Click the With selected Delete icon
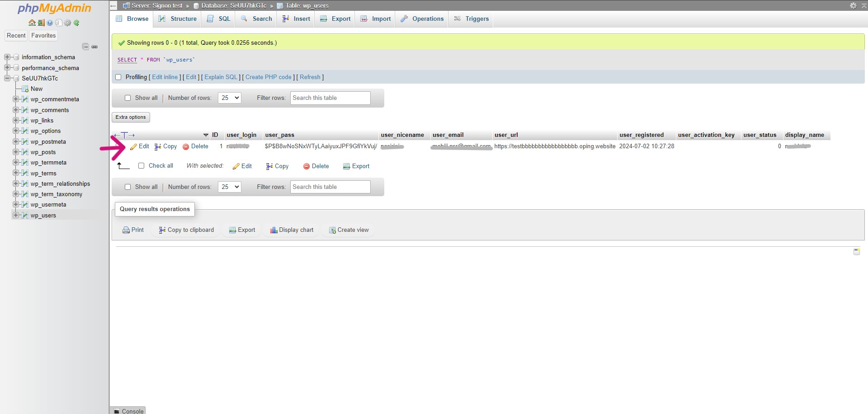 click(x=307, y=166)
